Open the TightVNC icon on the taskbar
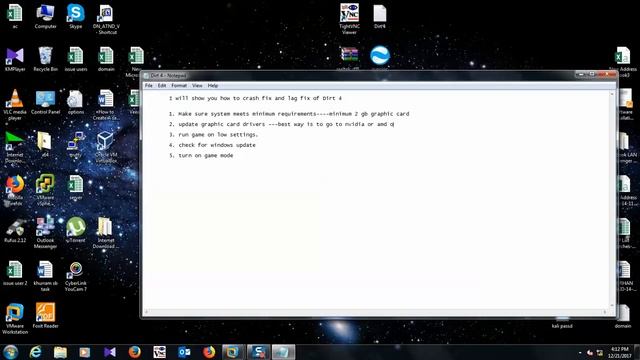This screenshot has height=360, width=640. click(159, 351)
